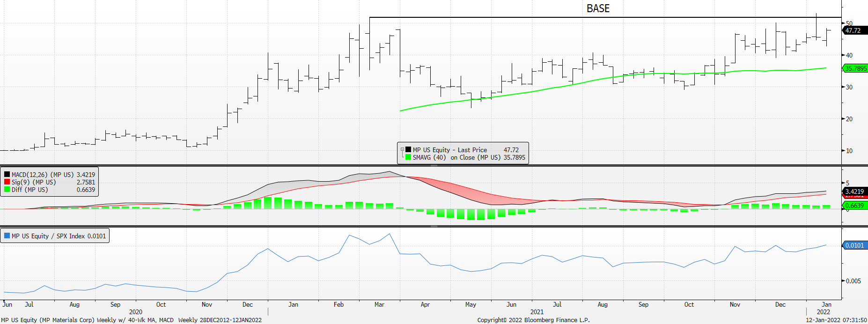Click the green 0.6639 Diff axis tag
This screenshot has width=868, height=324.
coord(855,206)
